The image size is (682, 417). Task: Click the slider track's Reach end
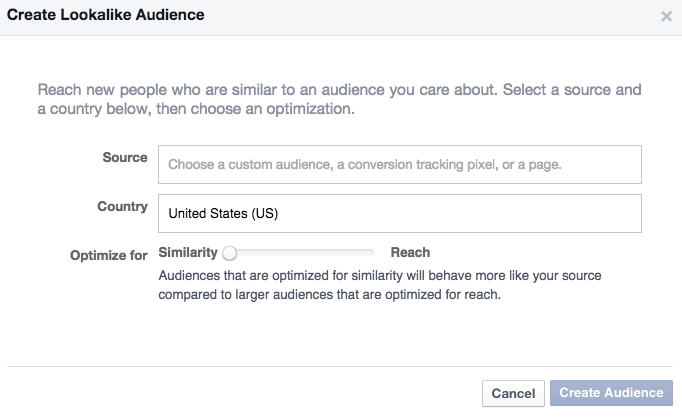(x=370, y=252)
